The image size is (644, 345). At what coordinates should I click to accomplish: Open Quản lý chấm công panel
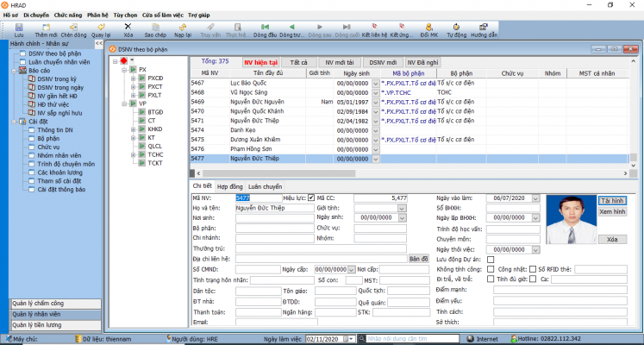[x=55, y=304]
